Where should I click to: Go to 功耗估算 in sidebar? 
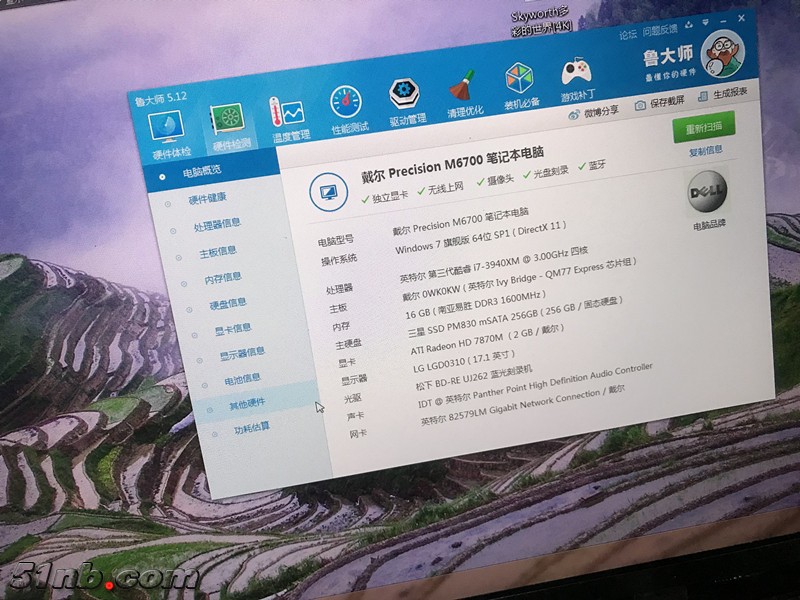coord(251,428)
